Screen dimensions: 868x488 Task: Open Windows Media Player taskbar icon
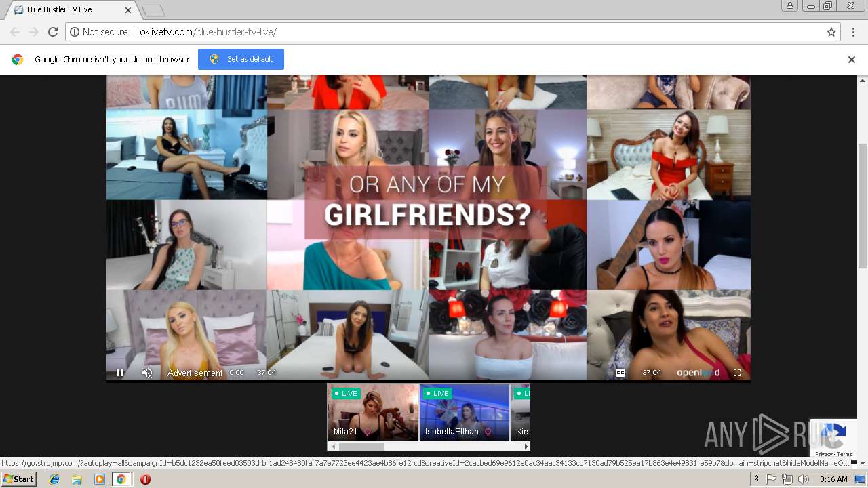tap(99, 479)
